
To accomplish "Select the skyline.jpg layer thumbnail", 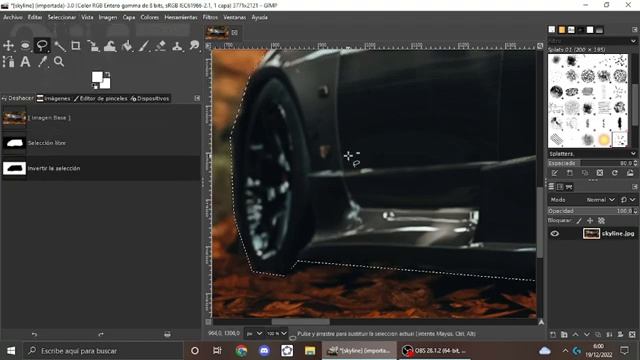I will pos(591,233).
